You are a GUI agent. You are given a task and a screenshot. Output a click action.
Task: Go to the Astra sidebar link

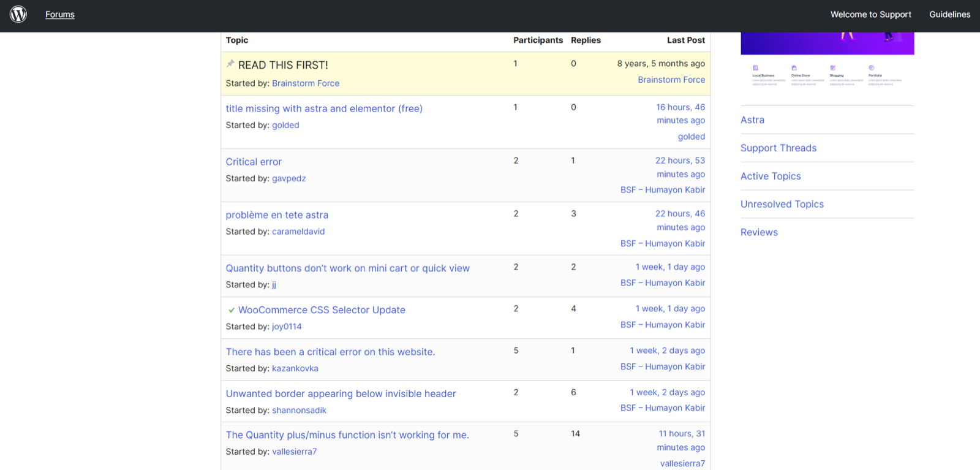[752, 120]
